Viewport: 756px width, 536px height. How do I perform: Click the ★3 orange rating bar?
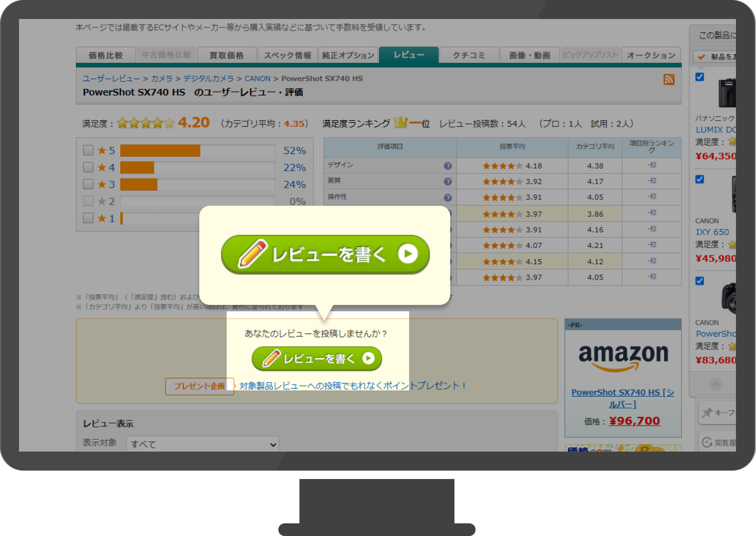pos(139,184)
